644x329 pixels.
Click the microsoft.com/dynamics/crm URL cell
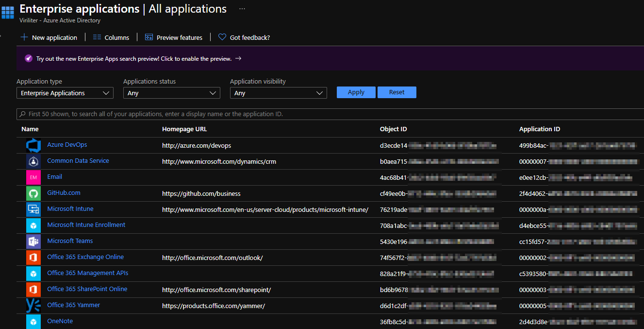[x=219, y=162]
